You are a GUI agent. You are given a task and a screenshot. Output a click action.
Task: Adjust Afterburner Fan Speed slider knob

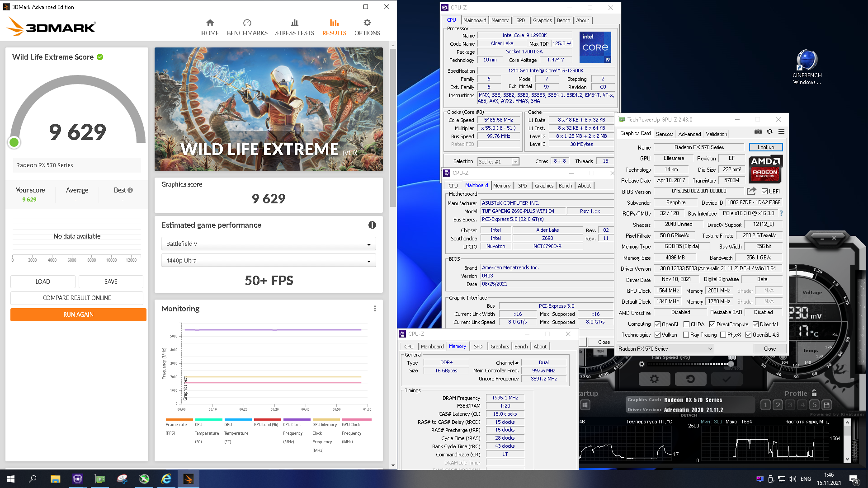[731, 364]
